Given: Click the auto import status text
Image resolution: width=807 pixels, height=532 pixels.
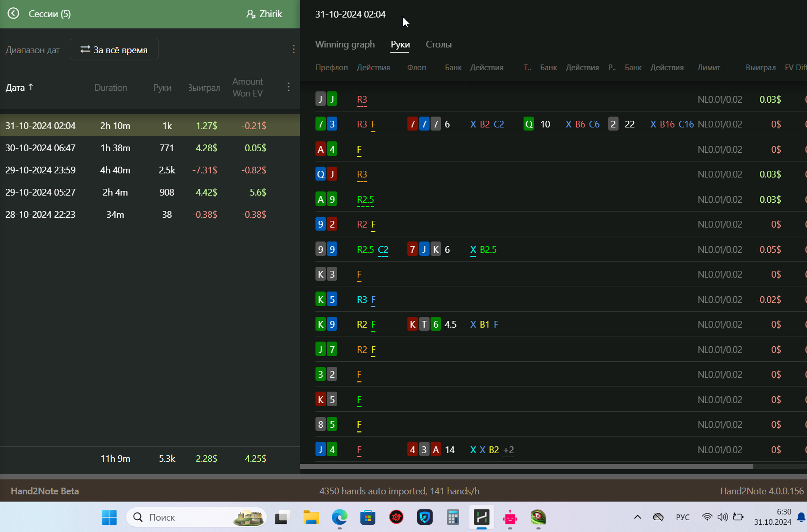Looking at the screenshot, I should [399, 491].
